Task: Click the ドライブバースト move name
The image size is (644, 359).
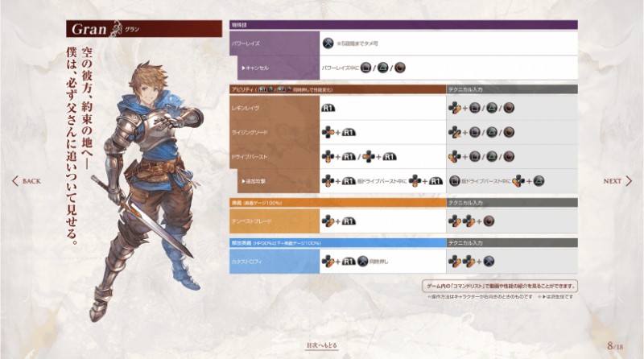Action: [250, 157]
